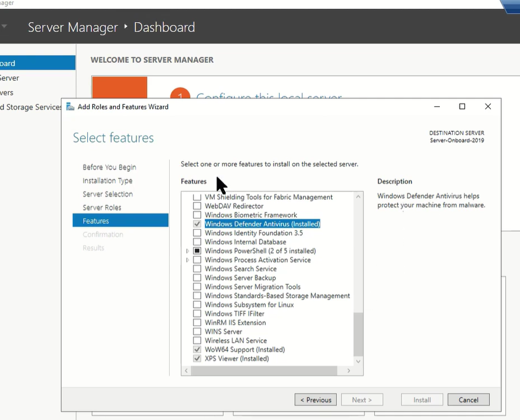Viewport: 520px width, 420px height.
Task: Enable Windows Subsystem for Linux checkbox
Action: click(197, 305)
